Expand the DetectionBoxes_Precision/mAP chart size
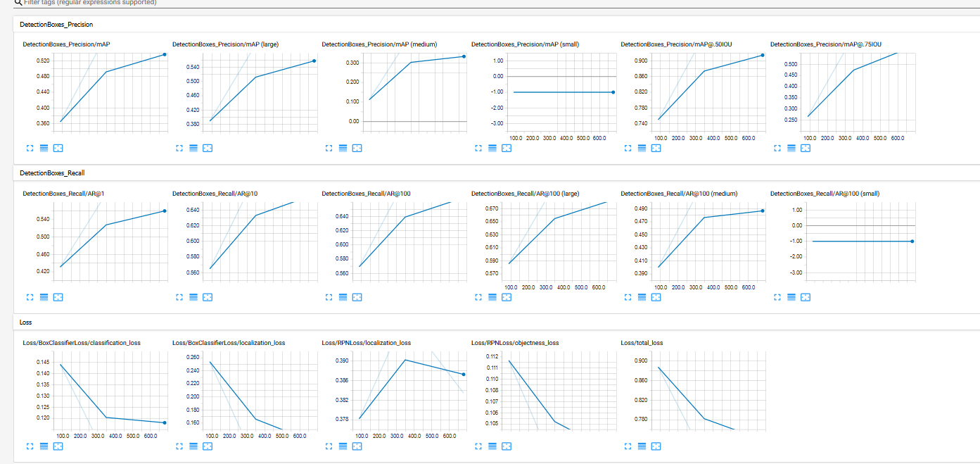 tap(30, 148)
